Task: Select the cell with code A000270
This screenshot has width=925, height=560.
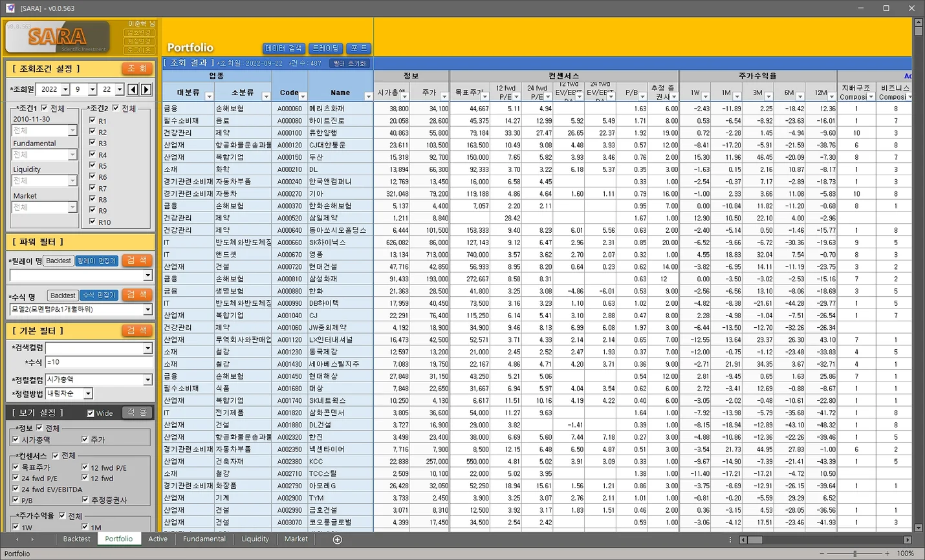Action: point(290,193)
